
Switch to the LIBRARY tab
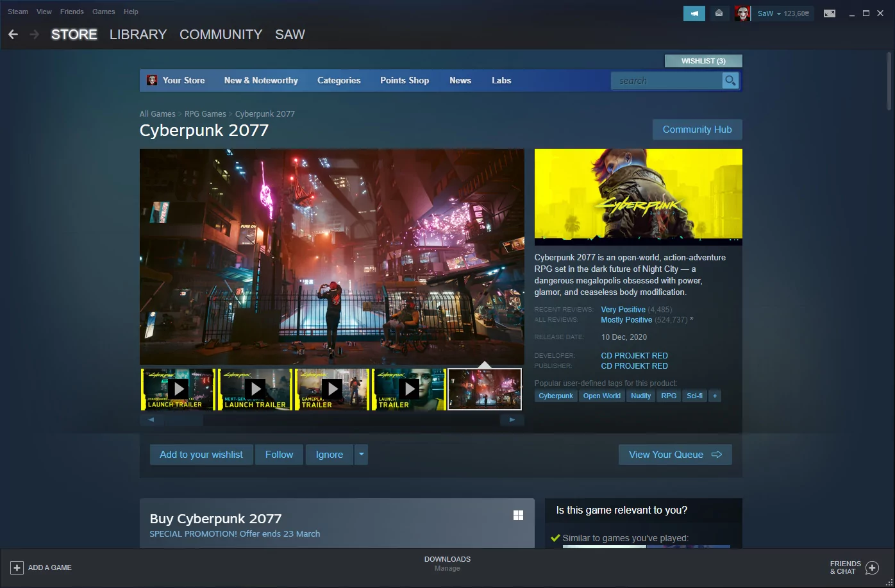pos(138,35)
